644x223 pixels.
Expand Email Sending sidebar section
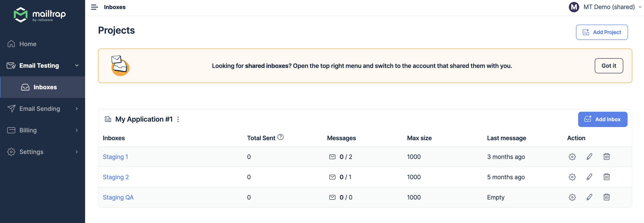click(43, 109)
